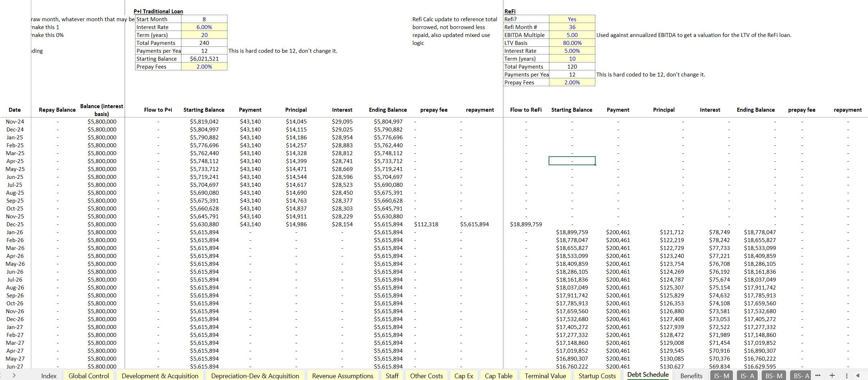Click the Starting Balance $6,021,521 cell

pos(204,59)
